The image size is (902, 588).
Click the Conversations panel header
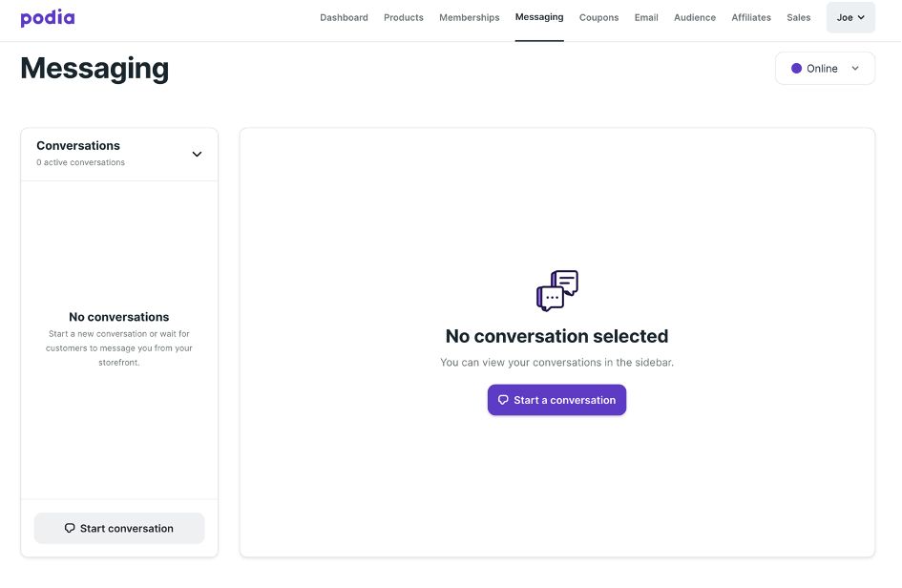point(119,154)
